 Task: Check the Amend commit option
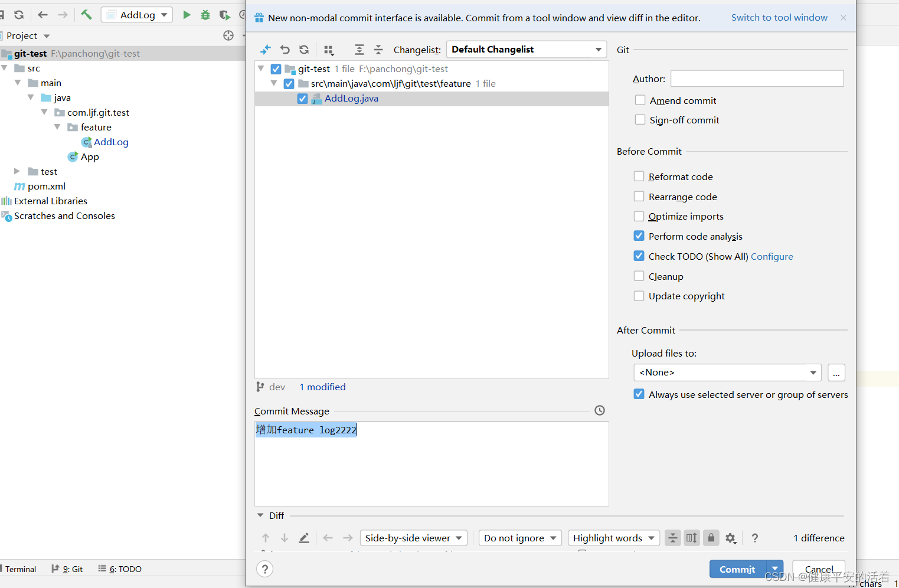(x=640, y=100)
